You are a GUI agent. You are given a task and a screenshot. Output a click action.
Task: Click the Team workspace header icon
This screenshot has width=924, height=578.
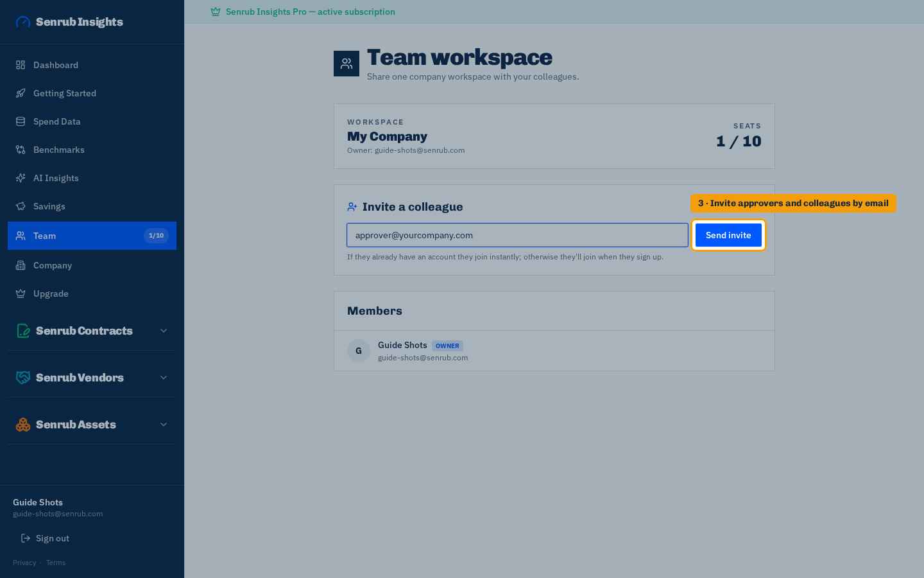(x=346, y=64)
